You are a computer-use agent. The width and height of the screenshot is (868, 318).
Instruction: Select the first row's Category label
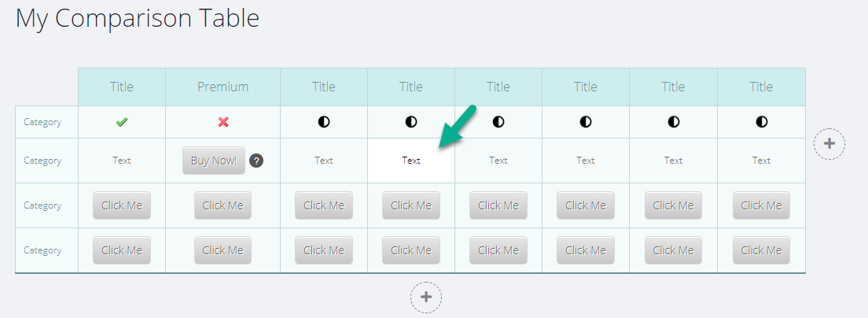pyautogui.click(x=42, y=122)
